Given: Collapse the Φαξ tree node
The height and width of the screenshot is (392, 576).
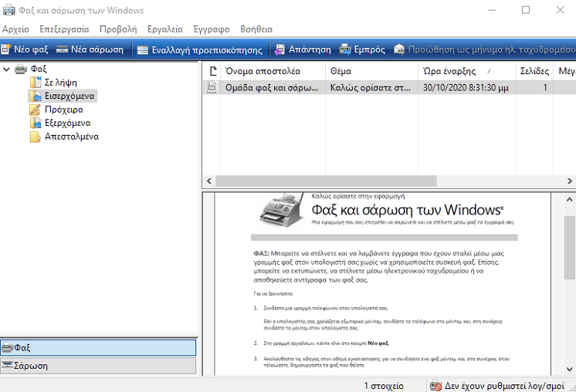Looking at the screenshot, I should pos(6,69).
